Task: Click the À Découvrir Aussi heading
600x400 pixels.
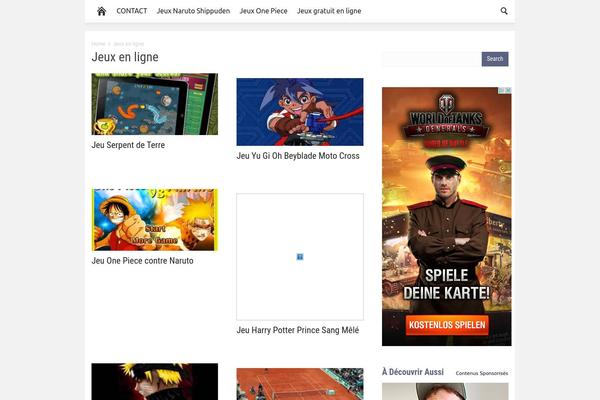Action: click(413, 372)
